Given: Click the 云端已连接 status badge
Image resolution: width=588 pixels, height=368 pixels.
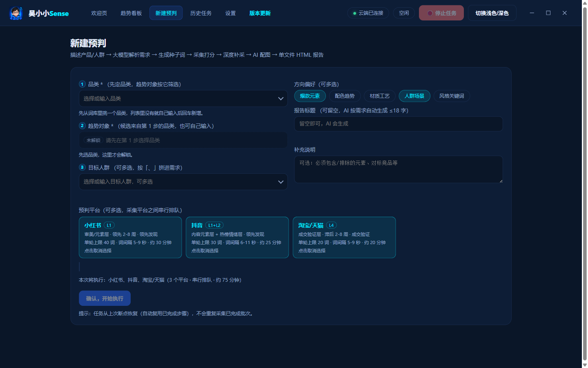Looking at the screenshot, I should [x=368, y=13].
